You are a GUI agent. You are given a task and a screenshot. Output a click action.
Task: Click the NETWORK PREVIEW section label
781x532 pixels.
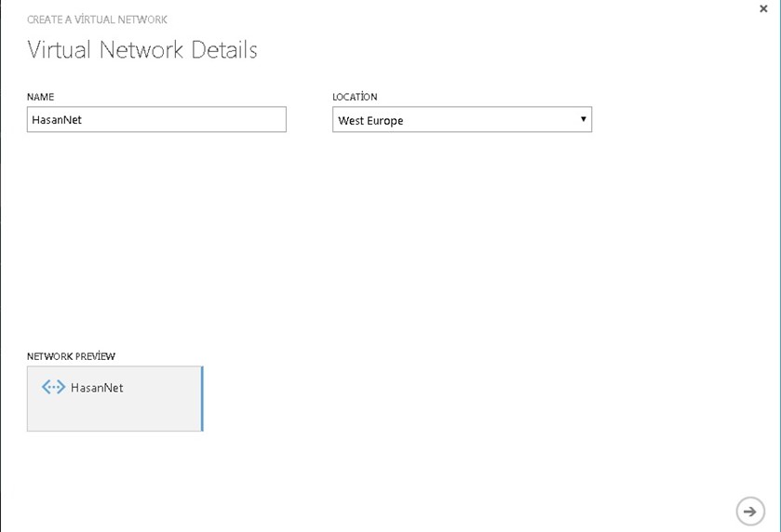pos(71,356)
